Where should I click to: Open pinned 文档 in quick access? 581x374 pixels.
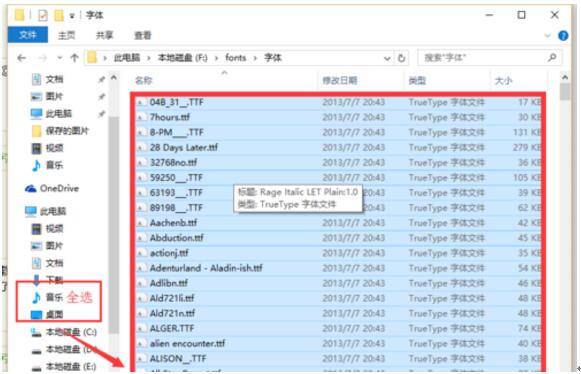point(47,79)
